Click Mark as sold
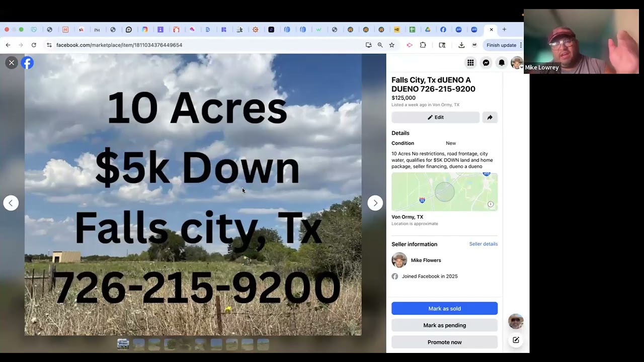Image resolution: width=644 pixels, height=362 pixels. (x=445, y=309)
